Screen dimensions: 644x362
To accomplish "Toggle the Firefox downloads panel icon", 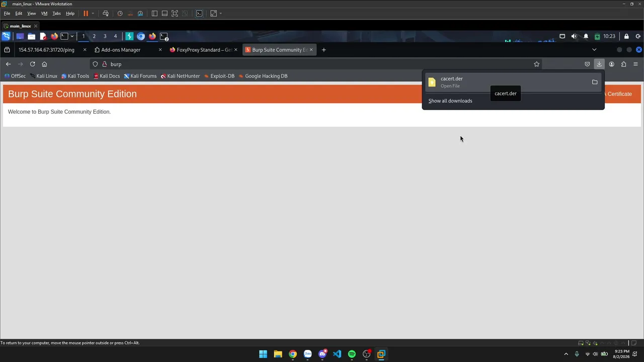I will coord(599,64).
